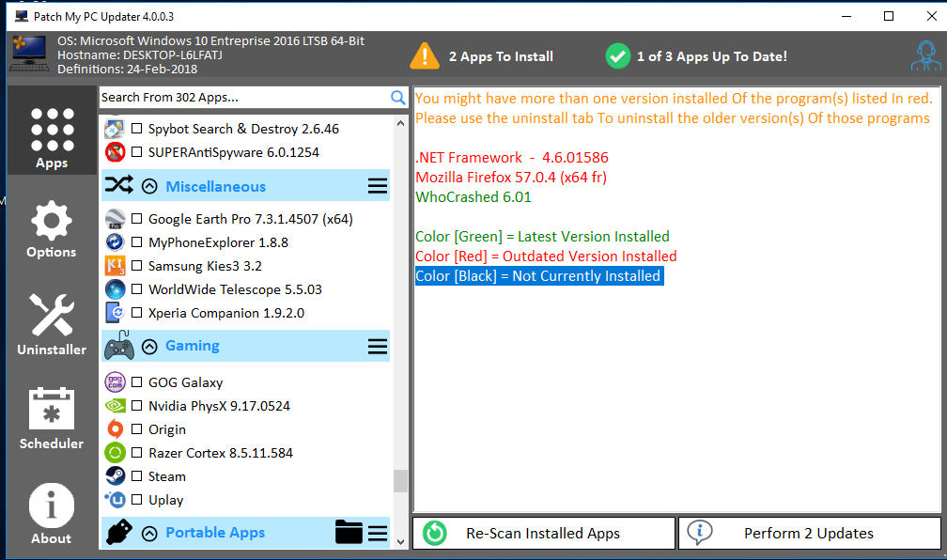Image resolution: width=947 pixels, height=560 pixels.
Task: Click the Portable Apps USB drive icon
Action: (x=119, y=532)
